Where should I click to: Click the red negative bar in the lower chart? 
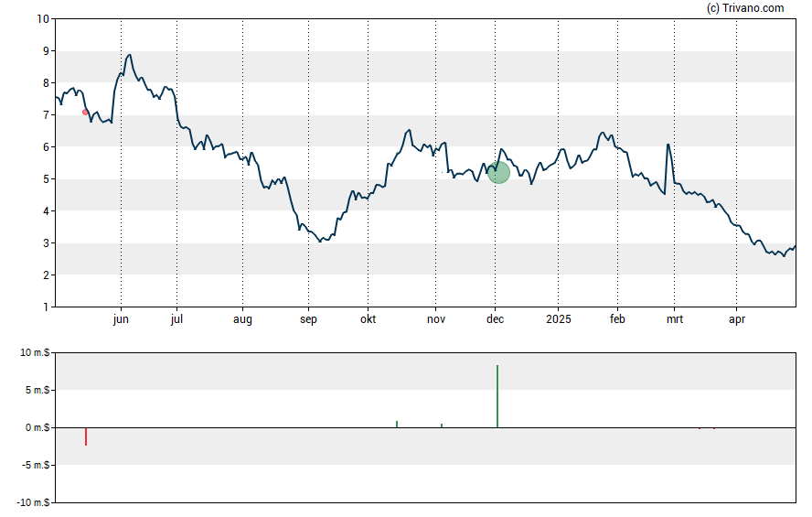pos(86,436)
